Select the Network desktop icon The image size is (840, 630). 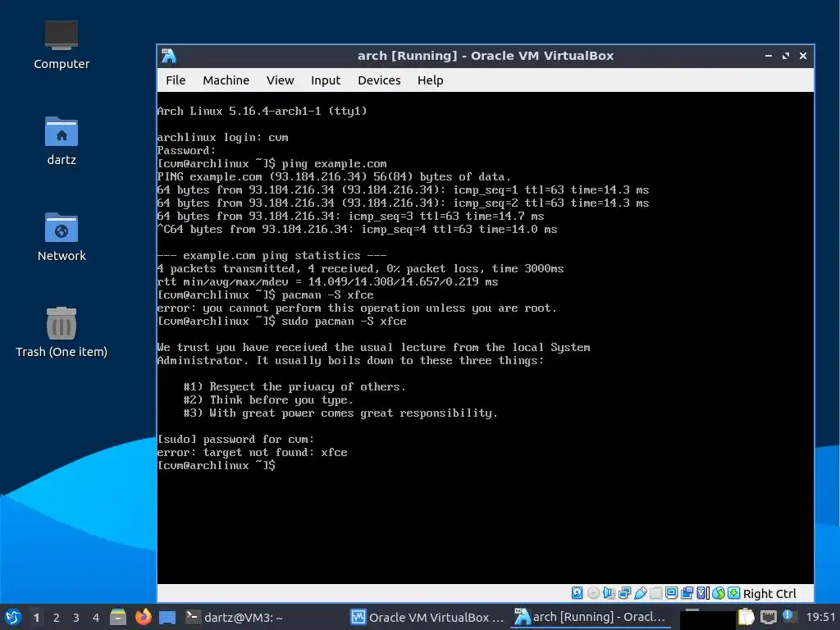pos(62,237)
